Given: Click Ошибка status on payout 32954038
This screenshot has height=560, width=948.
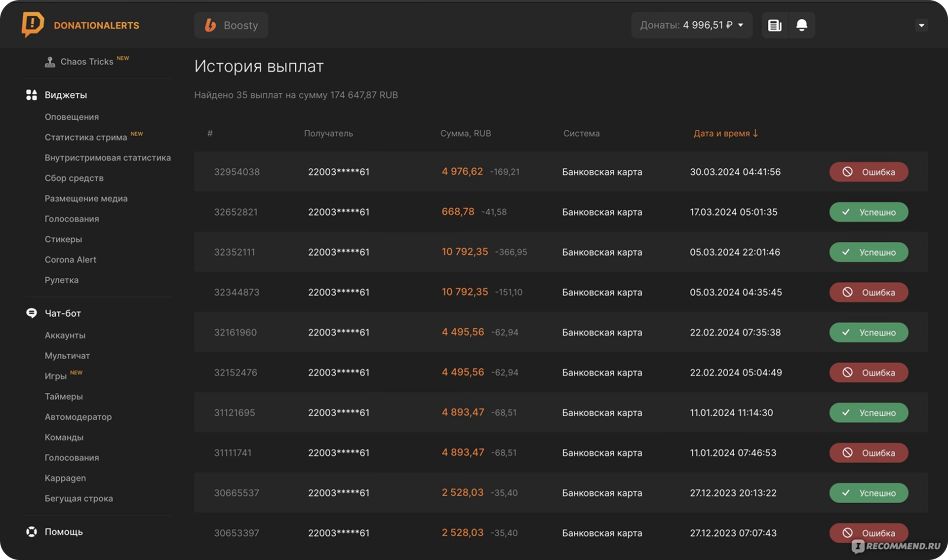Looking at the screenshot, I should click(869, 172).
